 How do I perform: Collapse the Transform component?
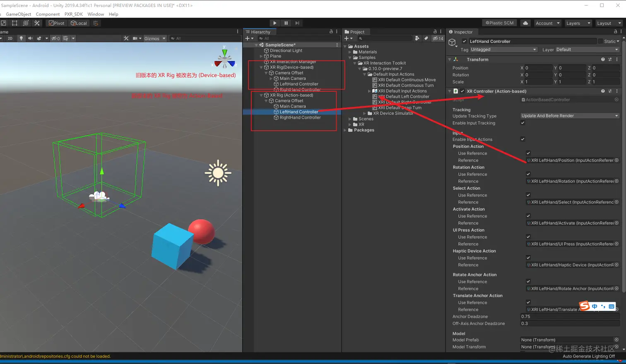click(450, 60)
